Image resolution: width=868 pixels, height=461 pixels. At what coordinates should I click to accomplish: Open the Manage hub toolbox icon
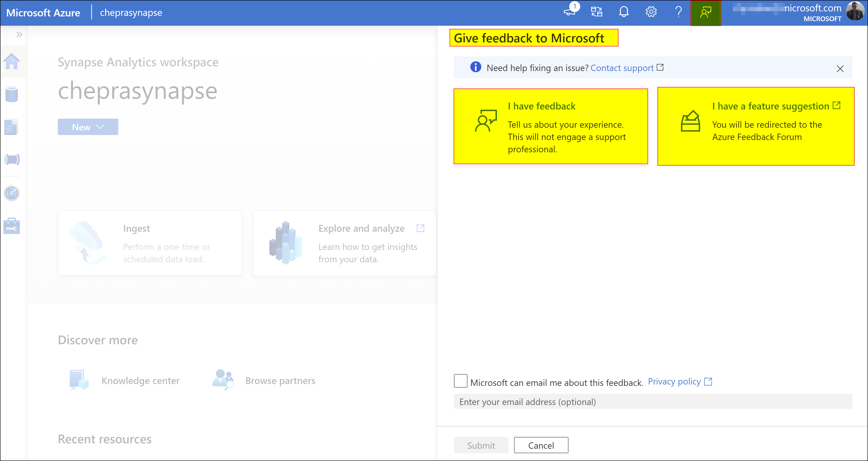click(x=12, y=226)
